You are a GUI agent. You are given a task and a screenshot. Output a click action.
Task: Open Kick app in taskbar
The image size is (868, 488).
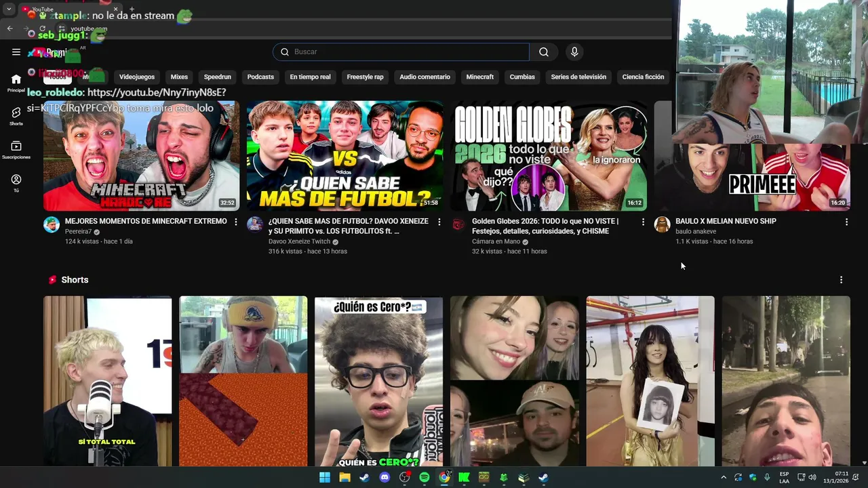click(x=464, y=477)
